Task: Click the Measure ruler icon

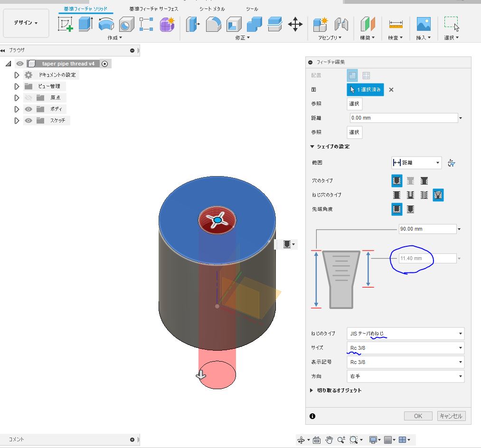Action: (x=396, y=24)
